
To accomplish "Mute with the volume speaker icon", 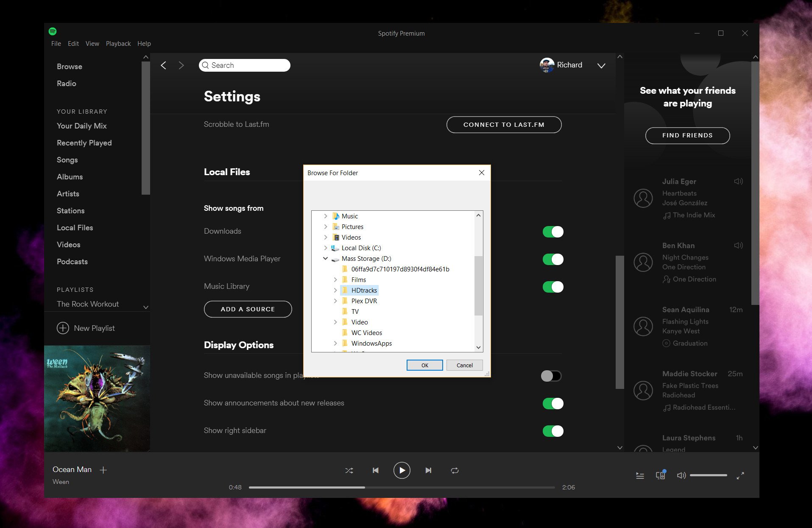I will pyautogui.click(x=681, y=475).
